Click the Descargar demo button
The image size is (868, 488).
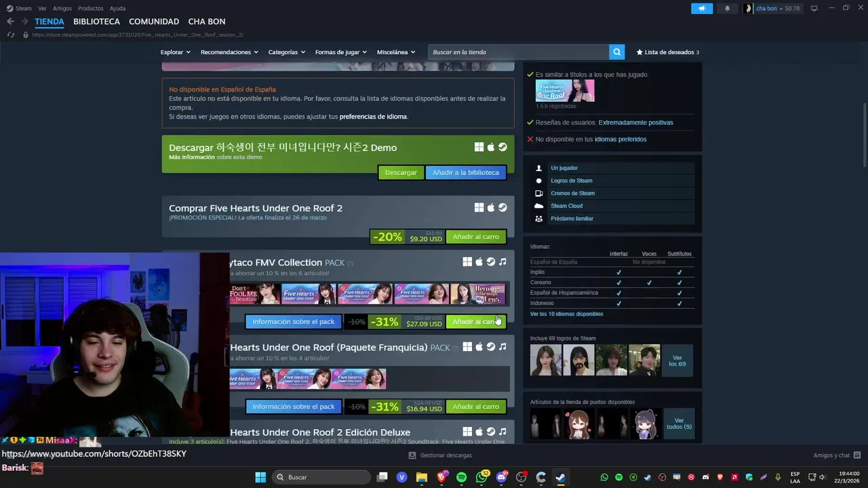(x=401, y=172)
